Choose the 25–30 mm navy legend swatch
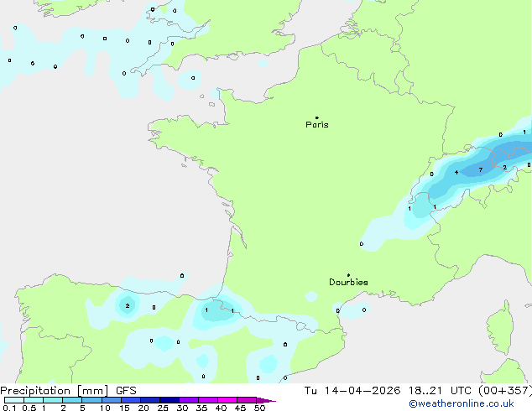532x411 pixels. click(169, 400)
